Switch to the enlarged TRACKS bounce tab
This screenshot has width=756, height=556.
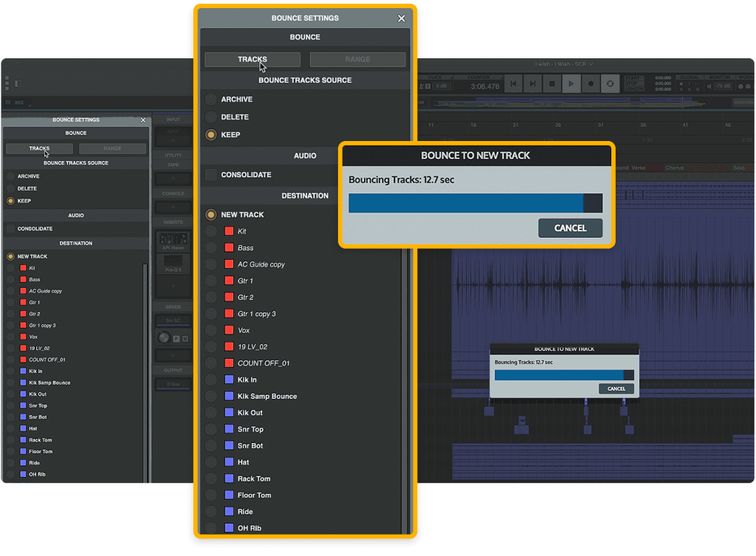coord(252,60)
